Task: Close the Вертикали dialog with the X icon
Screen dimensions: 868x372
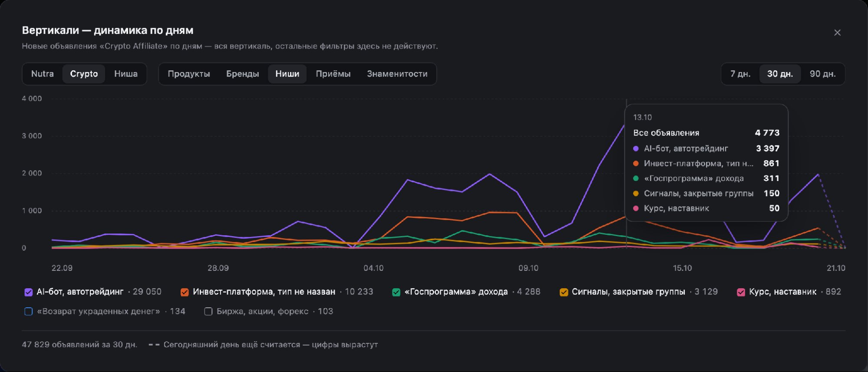Action: 837,33
